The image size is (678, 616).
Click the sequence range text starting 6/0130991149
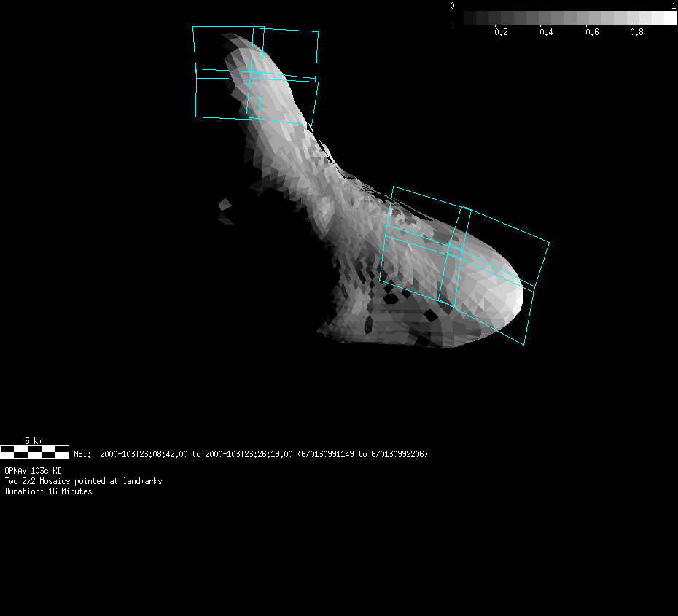(362, 454)
